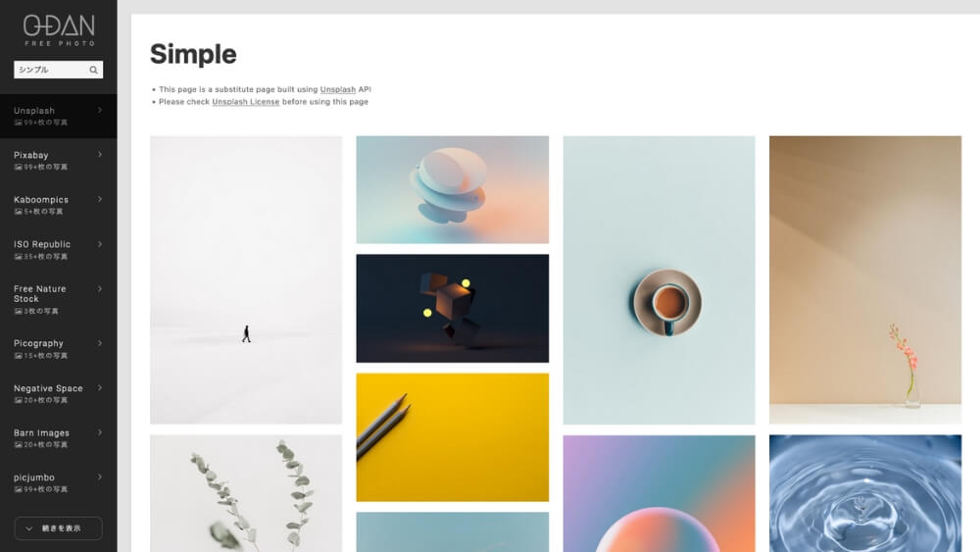Click the picjumbo arrow icon
This screenshot has height=552, width=980.
[x=100, y=477]
